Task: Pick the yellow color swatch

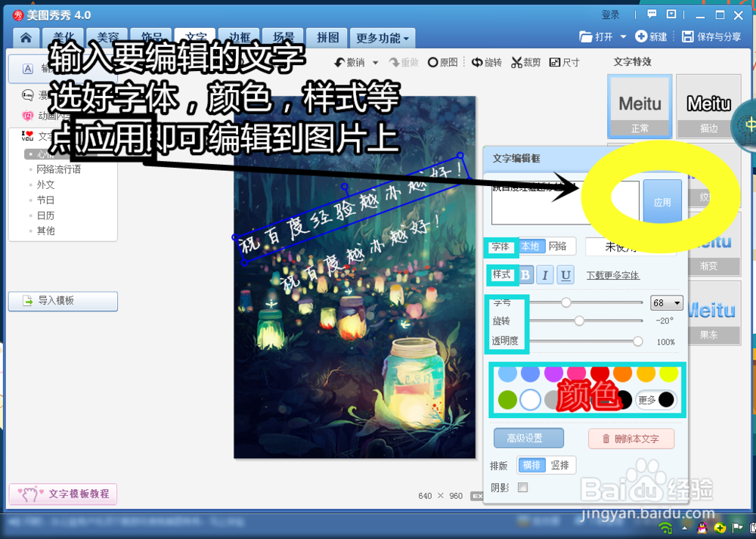Action: pyautogui.click(x=669, y=373)
